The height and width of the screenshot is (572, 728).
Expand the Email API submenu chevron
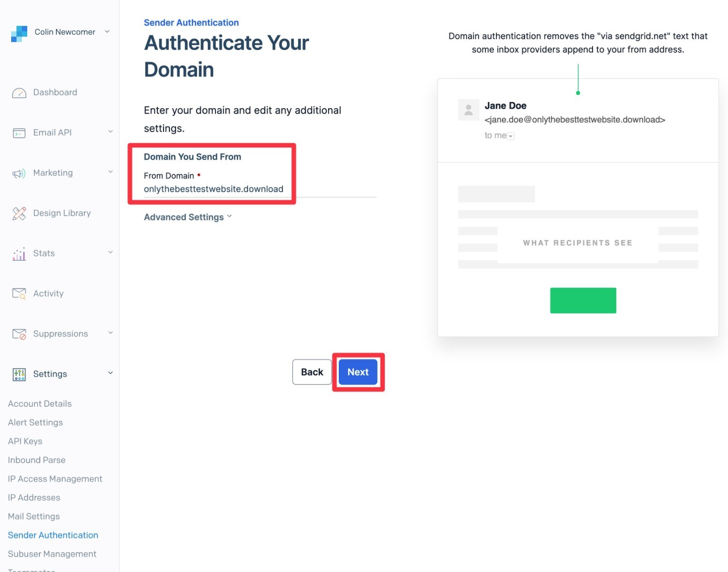(110, 132)
